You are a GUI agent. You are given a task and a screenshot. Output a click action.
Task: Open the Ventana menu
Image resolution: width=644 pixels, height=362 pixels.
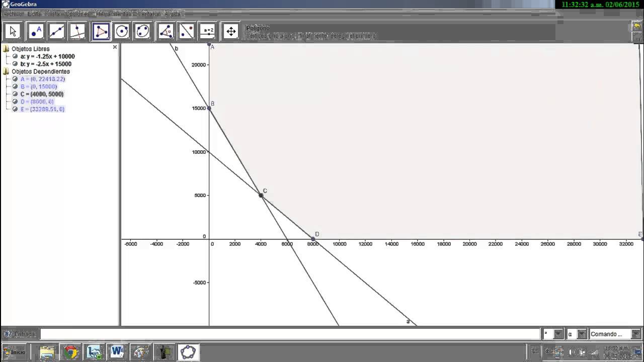click(148, 14)
